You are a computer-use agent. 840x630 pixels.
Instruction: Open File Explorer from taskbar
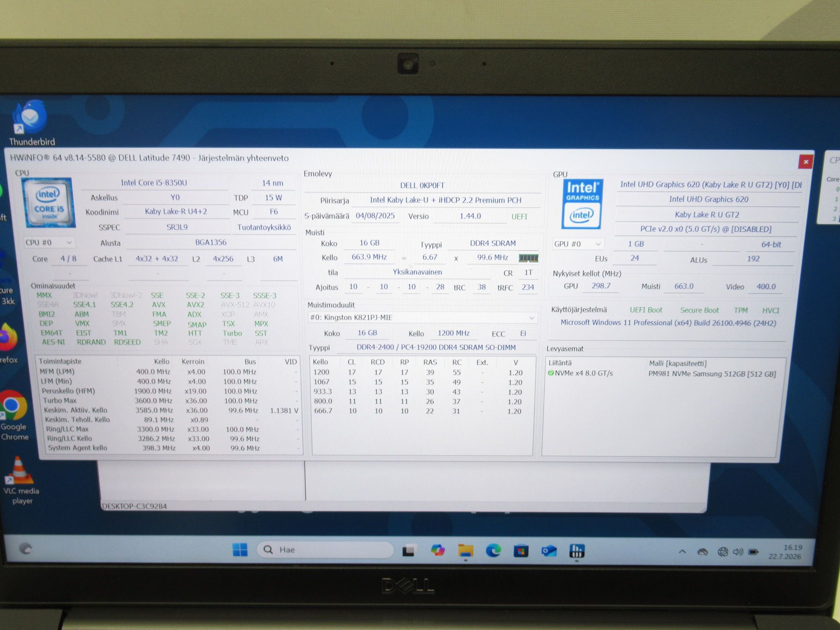click(x=466, y=550)
